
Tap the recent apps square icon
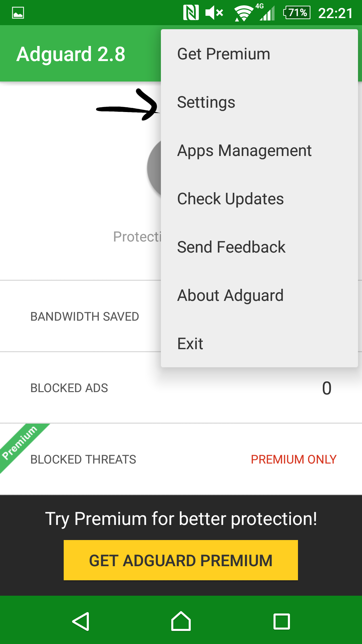click(x=282, y=622)
